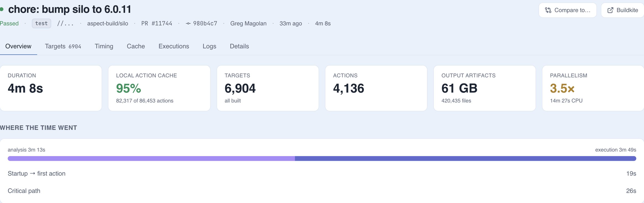Click the compare icon in Compare to button

548,10
